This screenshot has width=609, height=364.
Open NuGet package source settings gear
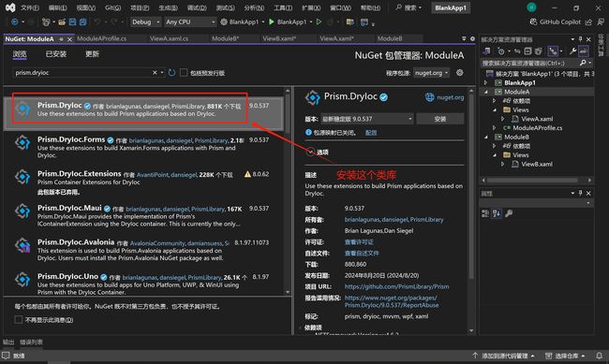point(459,73)
